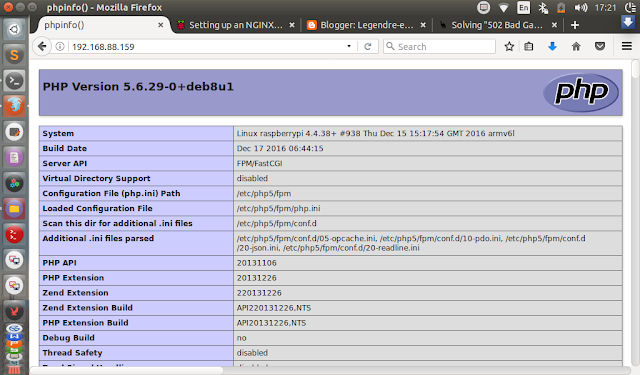Viewport: 640px width, 375px height.
Task: Open the Downloads arrow in the toolbar
Action: (552, 47)
